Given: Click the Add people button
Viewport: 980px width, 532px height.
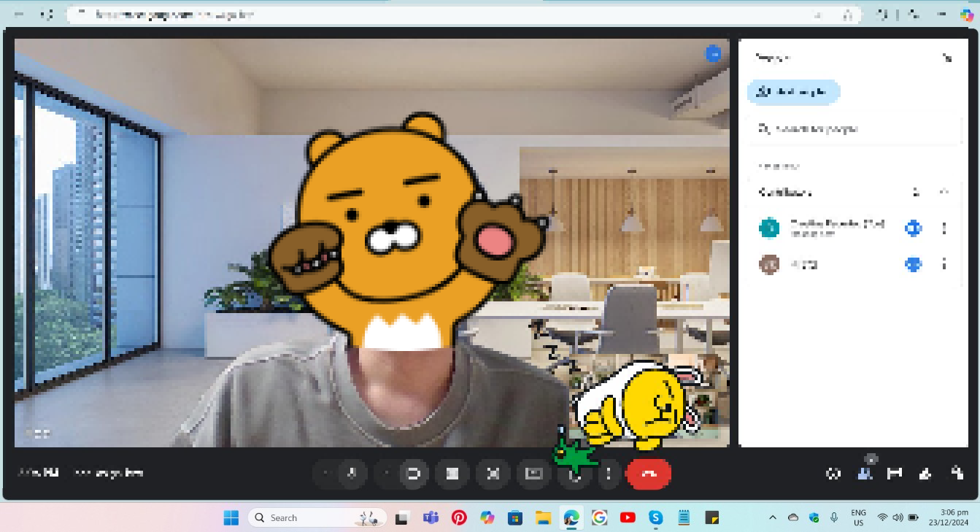Looking at the screenshot, I should point(793,92).
